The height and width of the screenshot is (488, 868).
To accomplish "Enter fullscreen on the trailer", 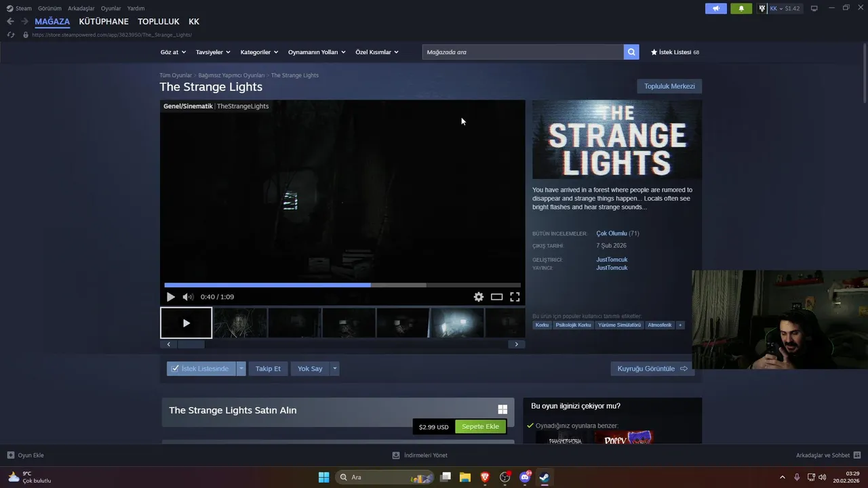I will (515, 297).
